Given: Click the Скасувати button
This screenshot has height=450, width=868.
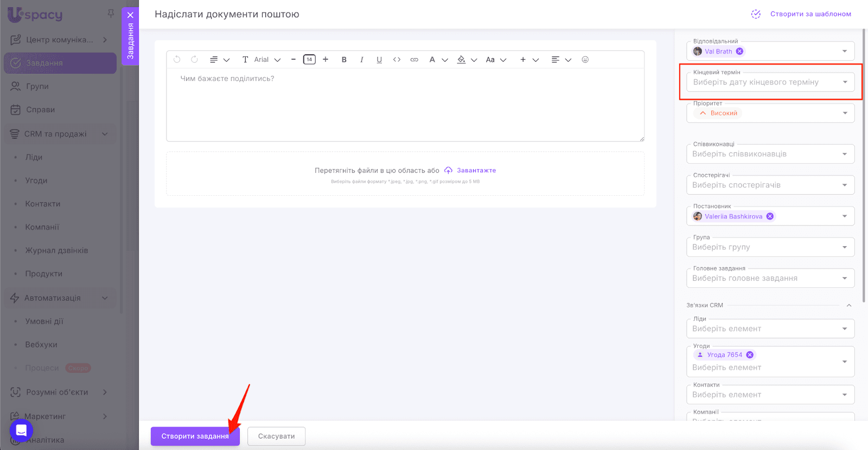Looking at the screenshot, I should point(277,436).
